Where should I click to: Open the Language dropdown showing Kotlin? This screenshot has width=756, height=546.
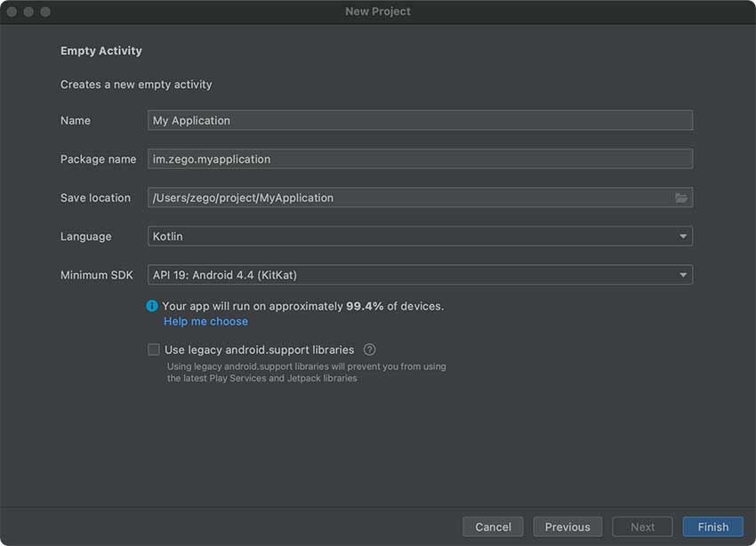(x=409, y=237)
